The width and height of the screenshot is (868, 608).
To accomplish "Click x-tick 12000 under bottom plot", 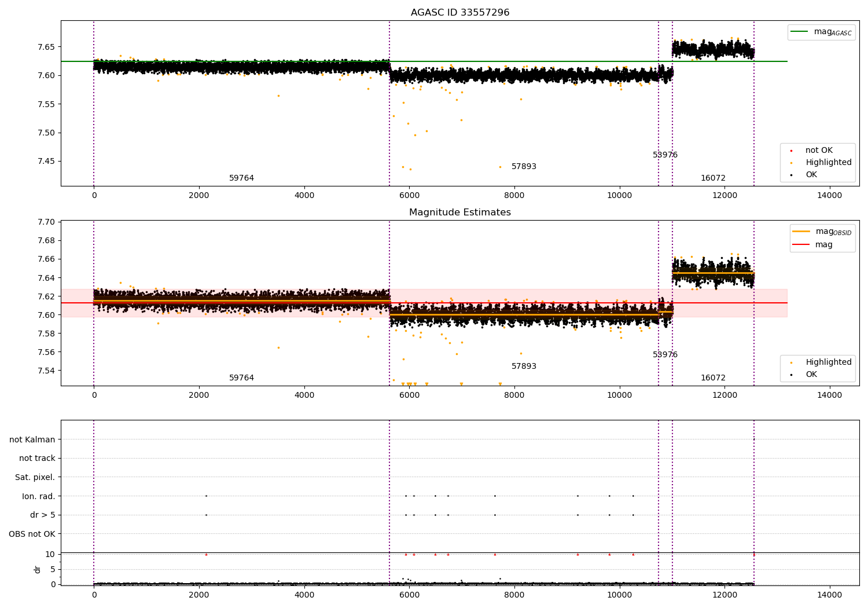I will click(x=724, y=595).
